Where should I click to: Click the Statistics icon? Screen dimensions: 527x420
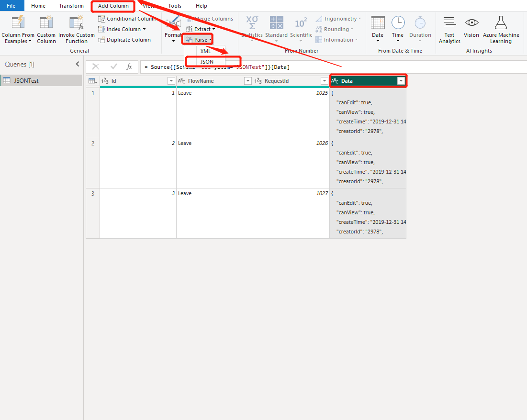click(x=251, y=29)
